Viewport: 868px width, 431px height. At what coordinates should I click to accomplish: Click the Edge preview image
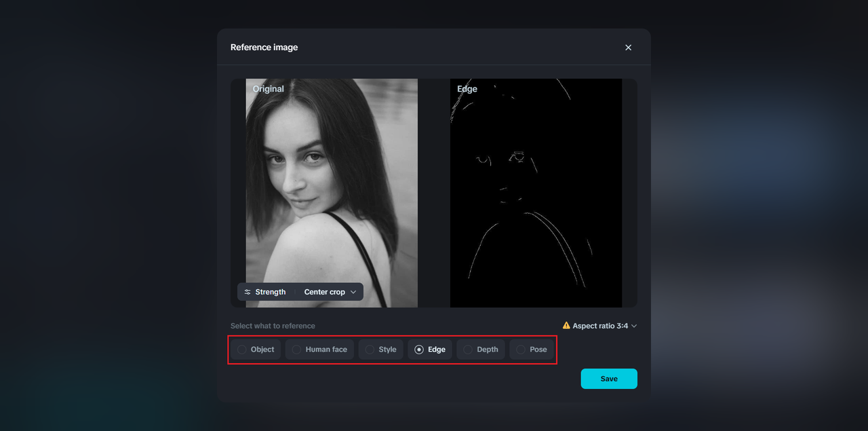pyautogui.click(x=536, y=193)
